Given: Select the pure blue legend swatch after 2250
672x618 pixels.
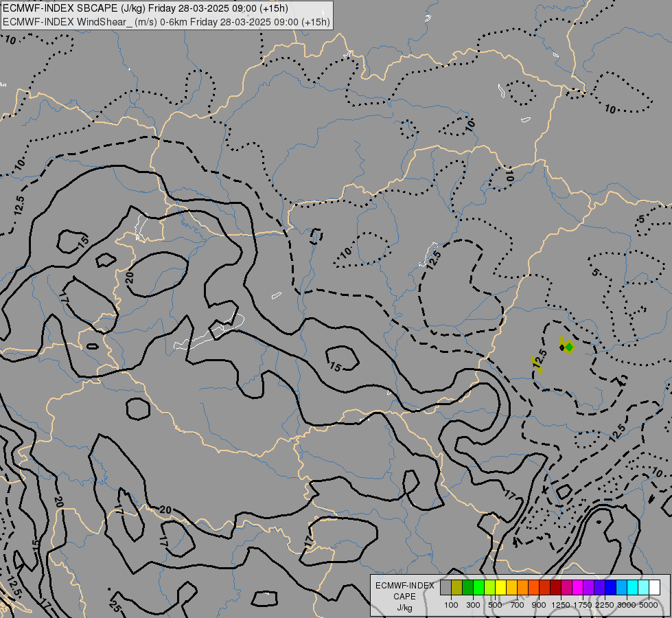Looking at the screenshot, I should click(611, 588).
